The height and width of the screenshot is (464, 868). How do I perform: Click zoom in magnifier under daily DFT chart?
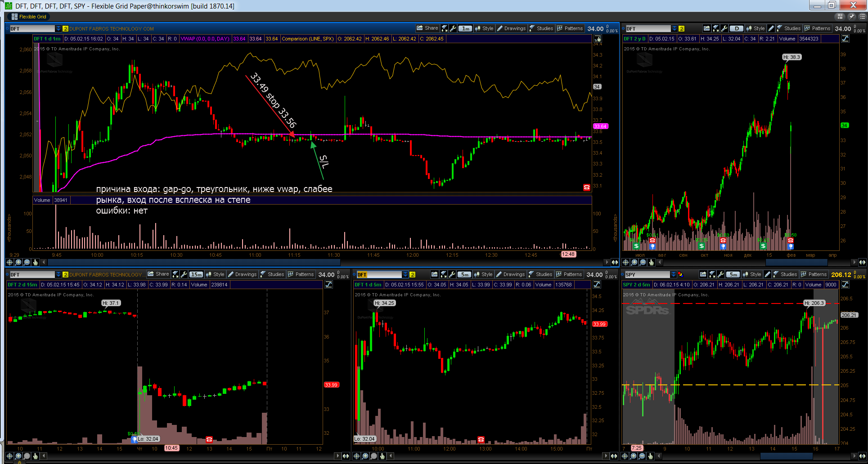(x=634, y=262)
